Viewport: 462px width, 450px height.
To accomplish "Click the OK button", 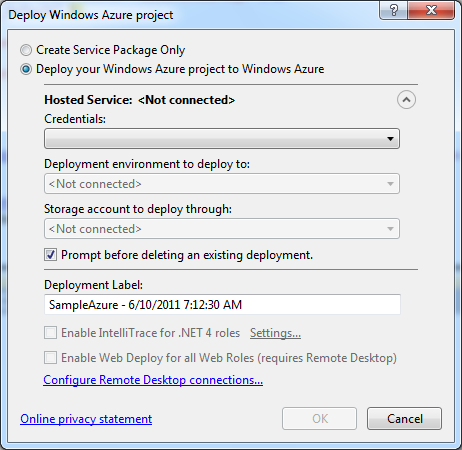I will 319,419.
